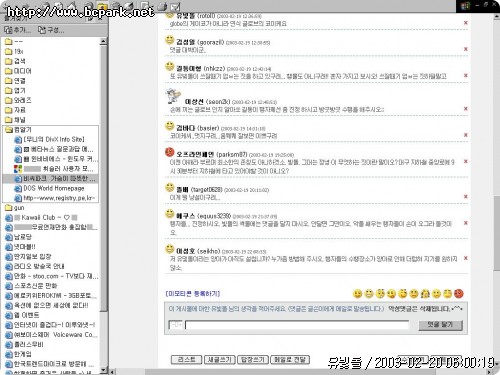Click favorites list scroll-up arrow
Viewport: 500px width, 375px height.
point(103,42)
